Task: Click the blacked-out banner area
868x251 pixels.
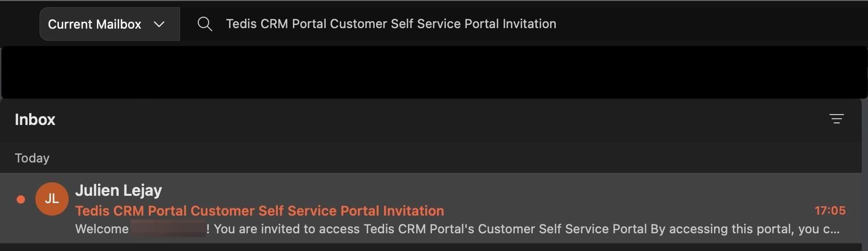Action: coord(434,72)
